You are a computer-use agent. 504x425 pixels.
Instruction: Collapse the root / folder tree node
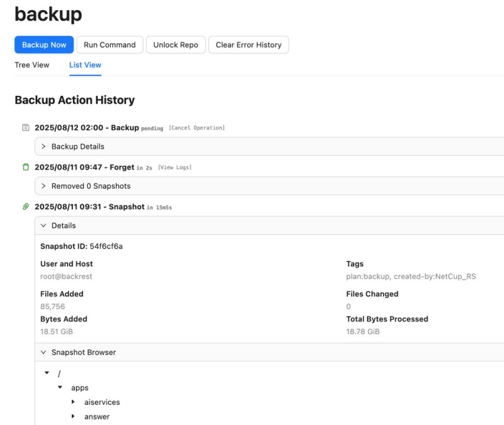(x=47, y=373)
